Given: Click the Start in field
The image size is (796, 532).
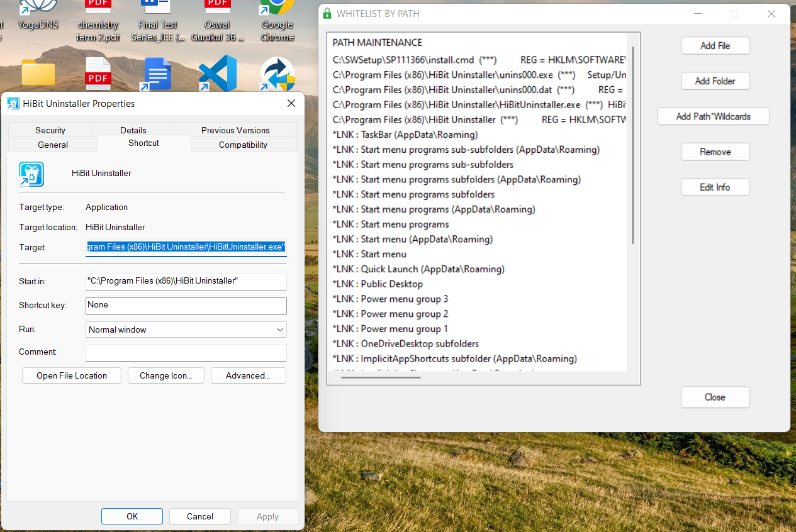Looking at the screenshot, I should click(x=186, y=281).
